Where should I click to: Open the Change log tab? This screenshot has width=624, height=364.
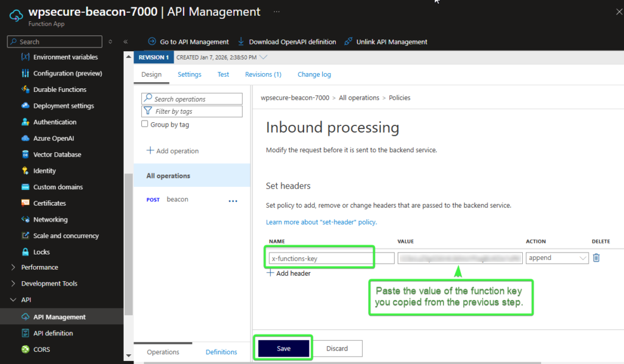click(314, 74)
